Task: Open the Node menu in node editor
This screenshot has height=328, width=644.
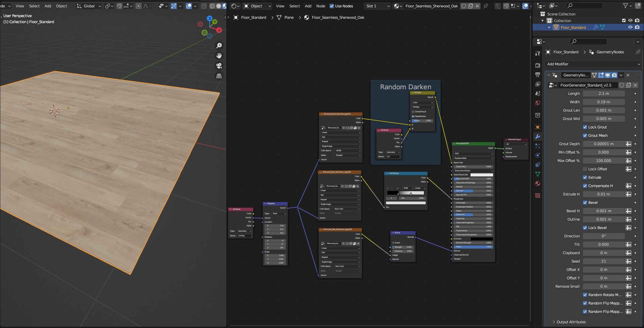Action: [320, 6]
